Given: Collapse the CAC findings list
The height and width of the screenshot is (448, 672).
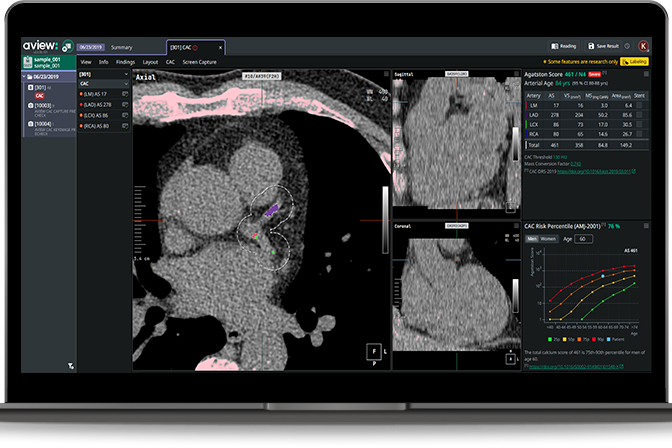Looking at the screenshot, I should [x=125, y=84].
